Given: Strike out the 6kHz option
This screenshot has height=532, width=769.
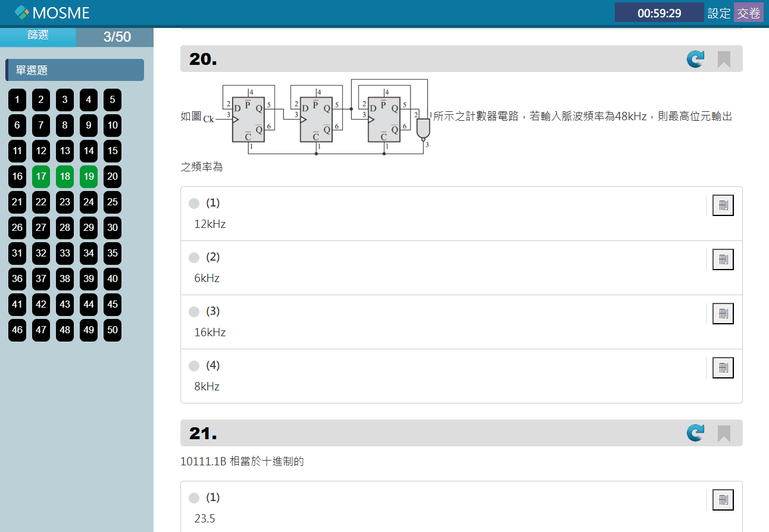Looking at the screenshot, I should click(723, 259).
